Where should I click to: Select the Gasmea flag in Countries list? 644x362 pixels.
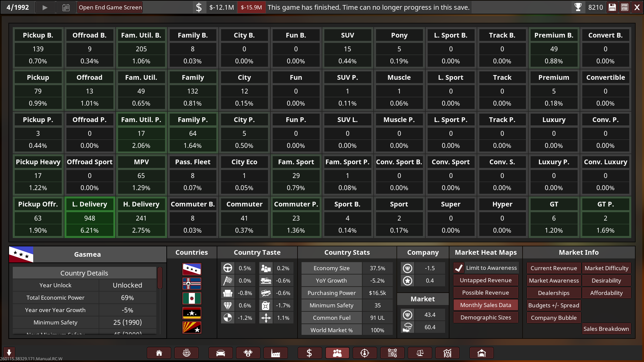click(192, 269)
